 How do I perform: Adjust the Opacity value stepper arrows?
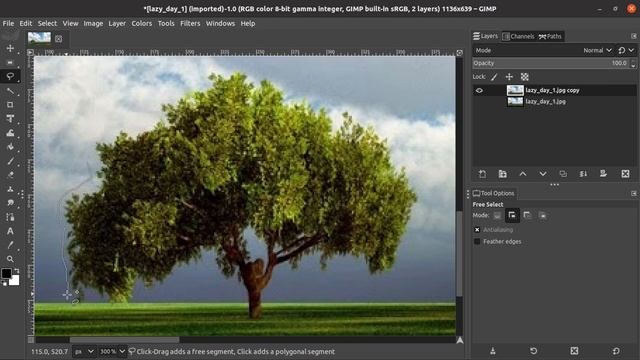pyautogui.click(x=633, y=63)
